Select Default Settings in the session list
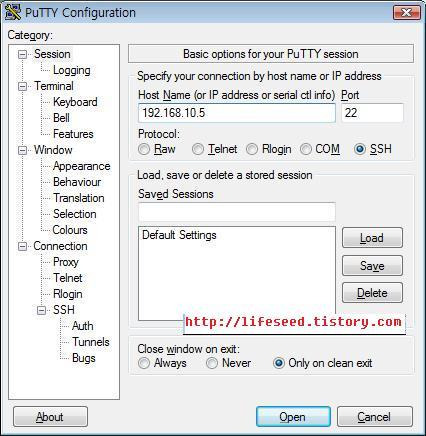 coord(179,235)
